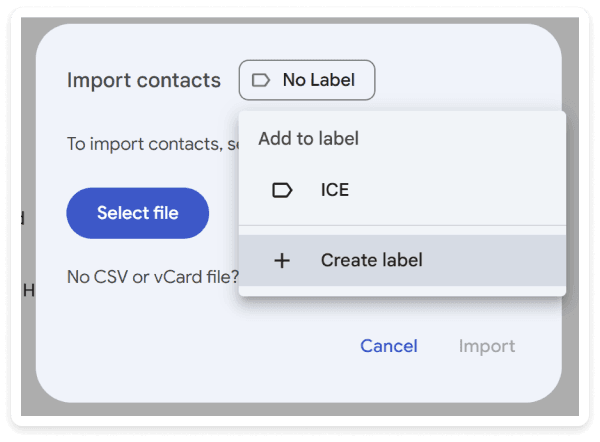
Task: Click the To import contacts instruction text
Action: pos(153,144)
